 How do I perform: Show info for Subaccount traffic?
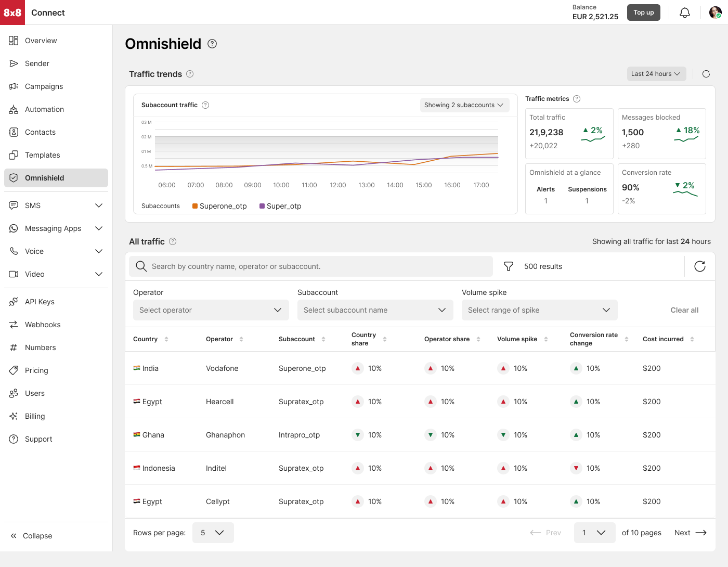[x=205, y=105]
